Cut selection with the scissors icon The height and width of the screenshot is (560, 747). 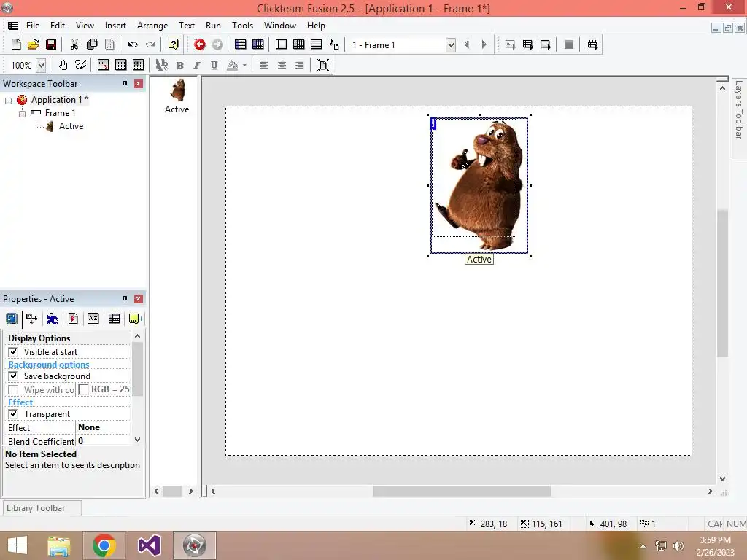coord(74,44)
